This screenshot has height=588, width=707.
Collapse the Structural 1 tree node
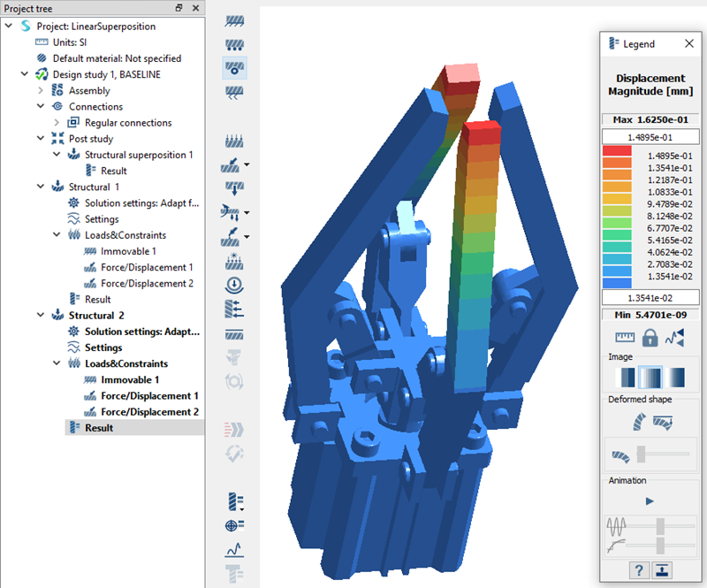point(41,187)
